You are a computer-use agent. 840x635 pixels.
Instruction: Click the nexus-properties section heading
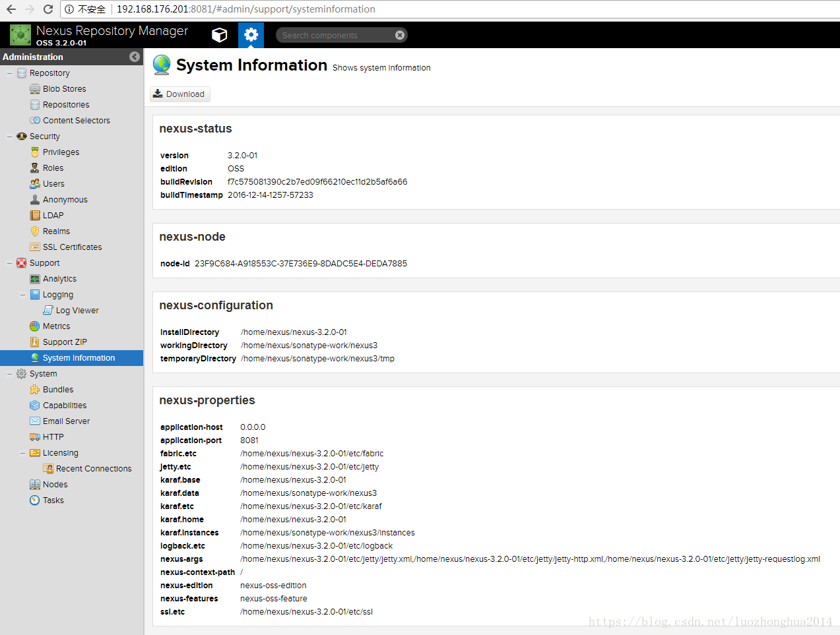(207, 400)
